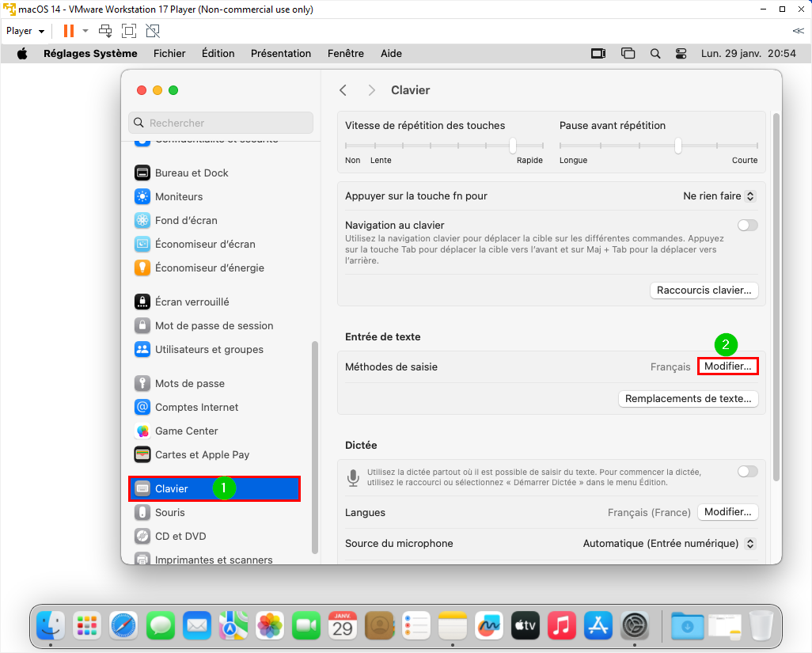812x653 pixels.
Task: Select CD et DVD pane
Action: coord(170,537)
